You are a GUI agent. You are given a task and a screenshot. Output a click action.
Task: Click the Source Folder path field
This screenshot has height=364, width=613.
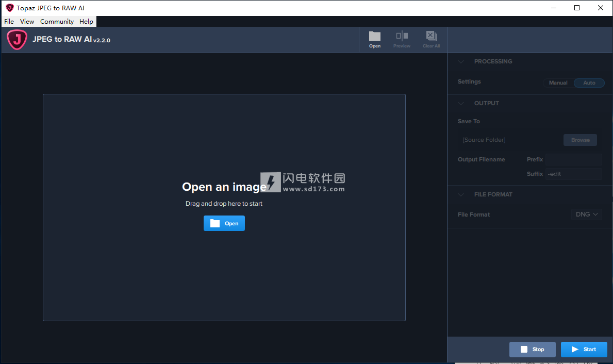tap(510, 140)
